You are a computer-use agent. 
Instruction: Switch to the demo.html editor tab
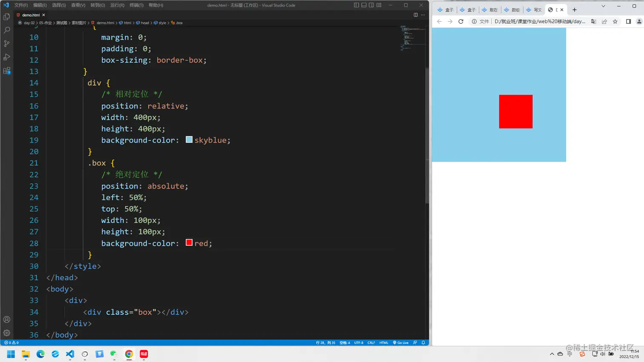(31, 15)
